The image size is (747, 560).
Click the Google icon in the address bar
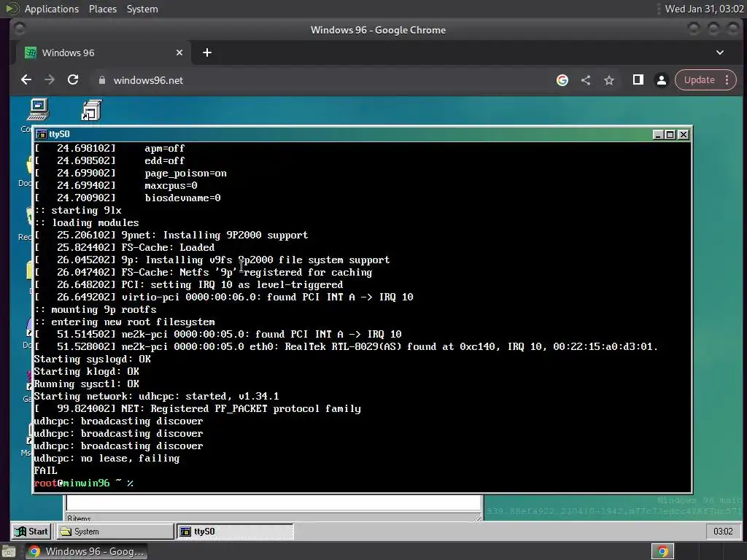tap(562, 80)
